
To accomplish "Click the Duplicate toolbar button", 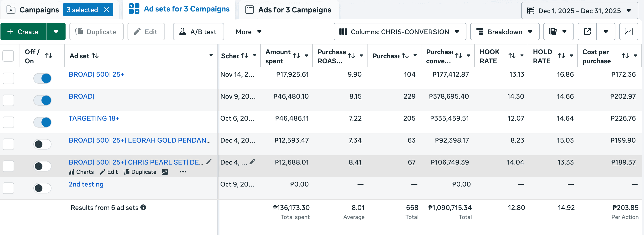I will click(96, 32).
